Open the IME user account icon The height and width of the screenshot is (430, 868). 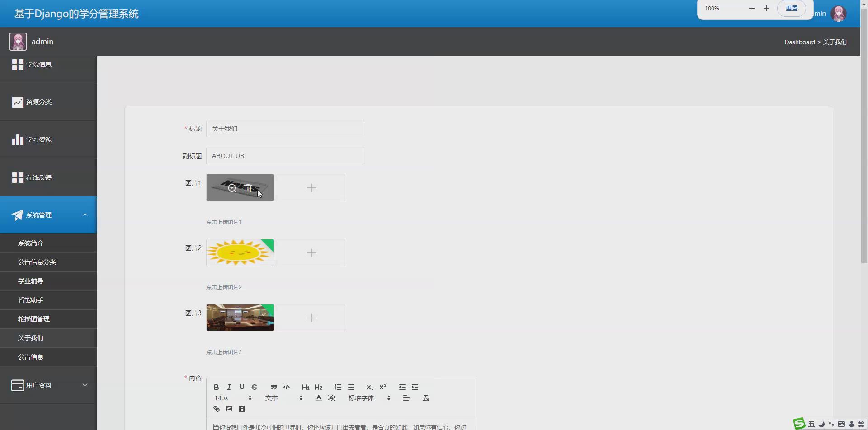pos(852,424)
